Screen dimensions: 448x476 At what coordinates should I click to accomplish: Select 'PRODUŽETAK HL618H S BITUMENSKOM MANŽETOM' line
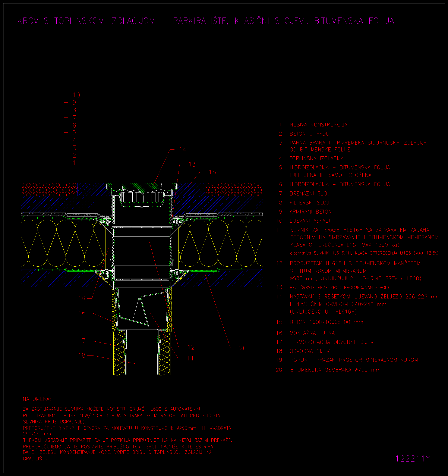pos(355,263)
